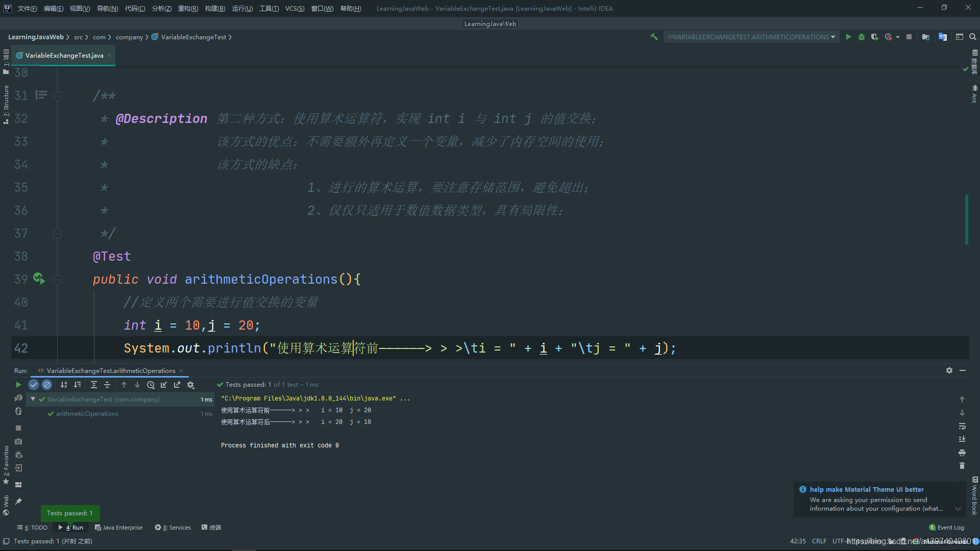Click Export Test Results icon

[x=177, y=385]
